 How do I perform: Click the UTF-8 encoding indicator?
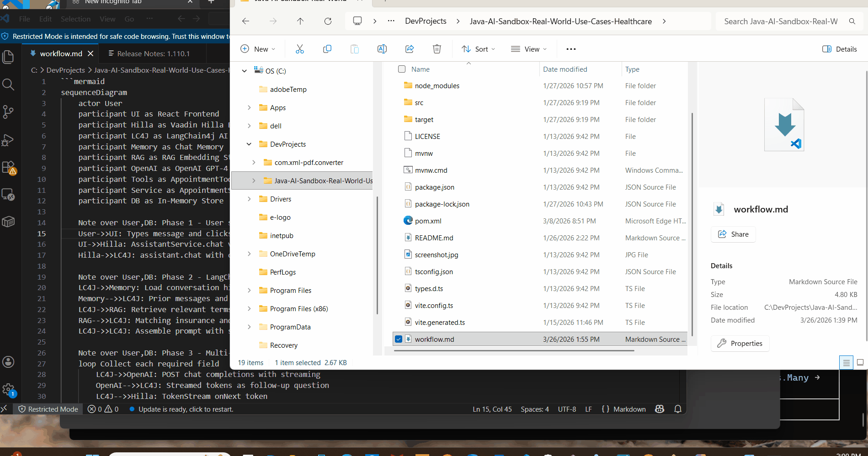click(567, 409)
